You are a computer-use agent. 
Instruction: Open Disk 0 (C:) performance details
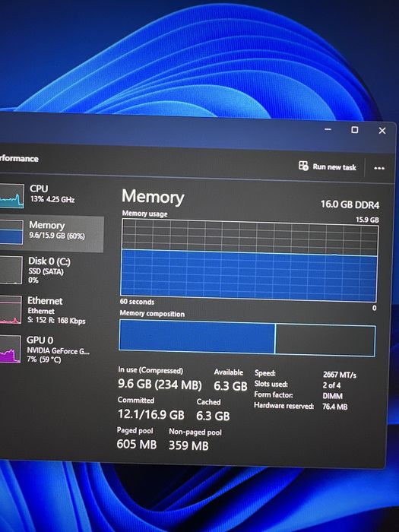pyautogui.click(x=51, y=270)
